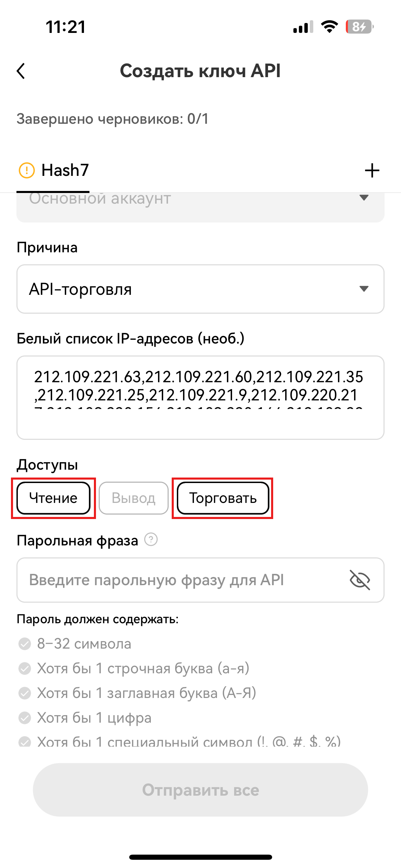
Task: Toggle the Торговать permission
Action: click(x=223, y=498)
